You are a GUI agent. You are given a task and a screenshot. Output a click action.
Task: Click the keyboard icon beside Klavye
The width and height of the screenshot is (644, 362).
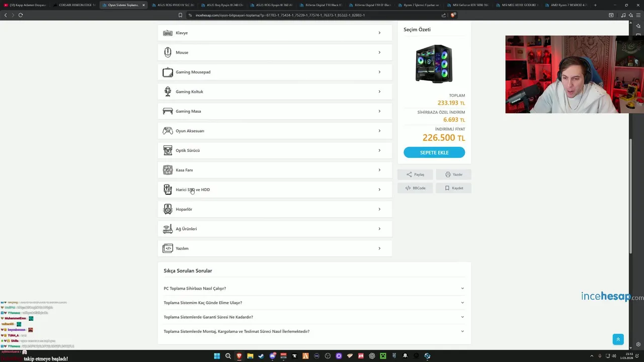tap(168, 33)
